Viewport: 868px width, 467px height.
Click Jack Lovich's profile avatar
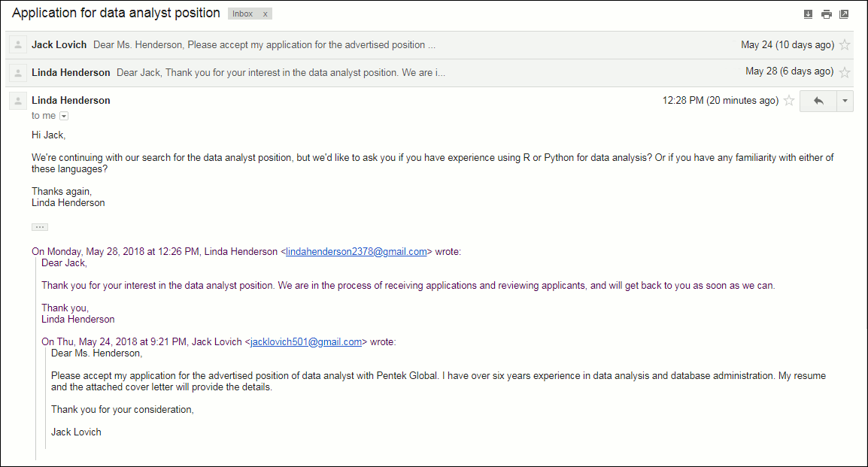(x=18, y=45)
